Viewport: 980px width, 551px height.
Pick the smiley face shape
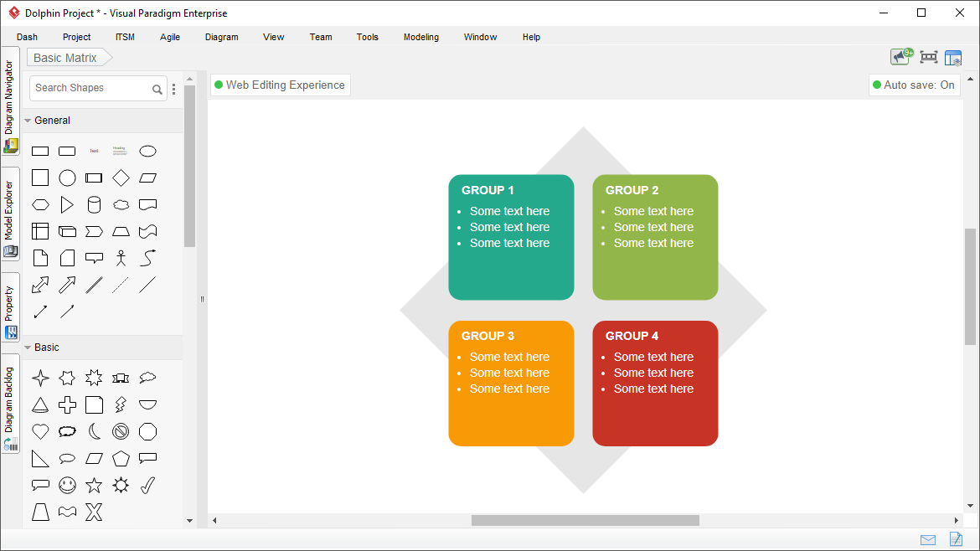(x=67, y=486)
